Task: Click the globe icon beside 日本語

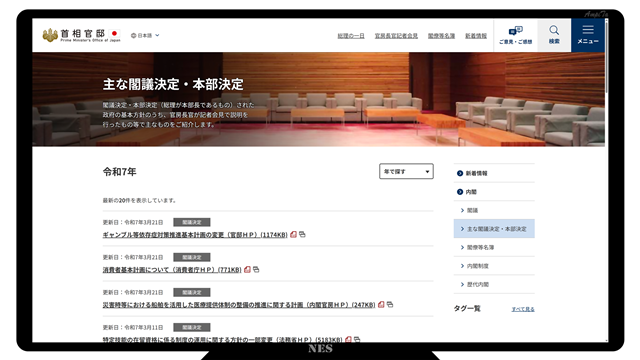Action: tap(133, 36)
